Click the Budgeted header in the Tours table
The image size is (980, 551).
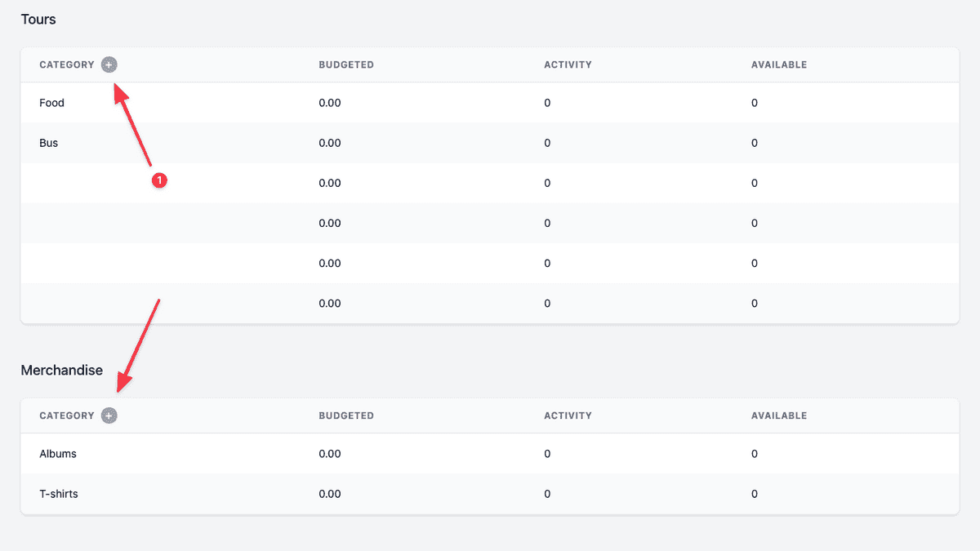coord(346,64)
